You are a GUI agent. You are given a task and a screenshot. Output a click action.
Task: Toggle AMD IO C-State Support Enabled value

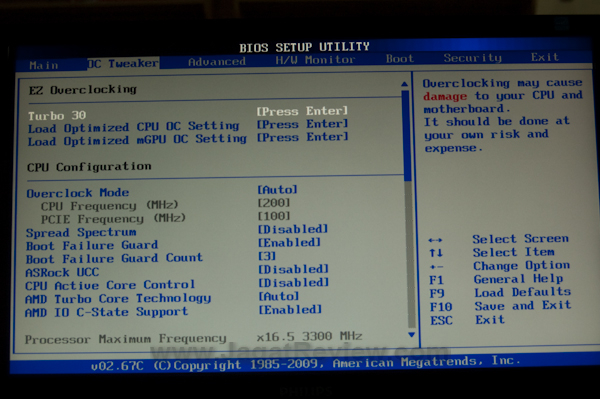pyautogui.click(x=290, y=309)
